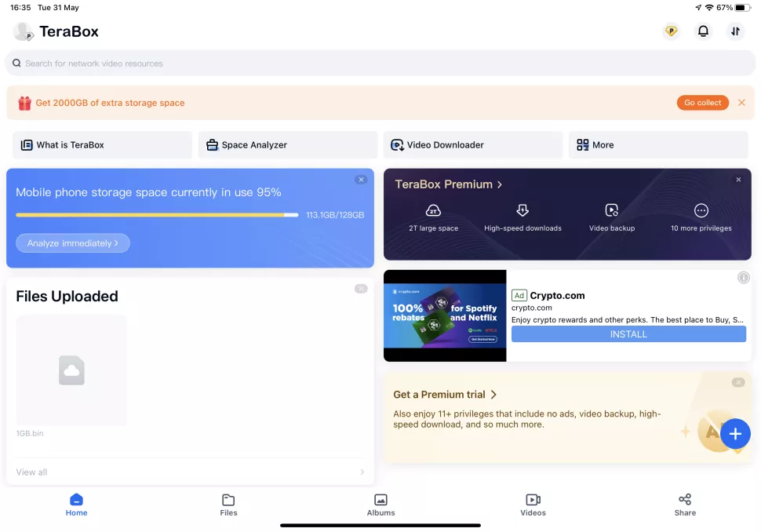Expand TeraBox Premium details chevron
Image resolution: width=761 pixels, height=532 pixels.
coord(499,184)
